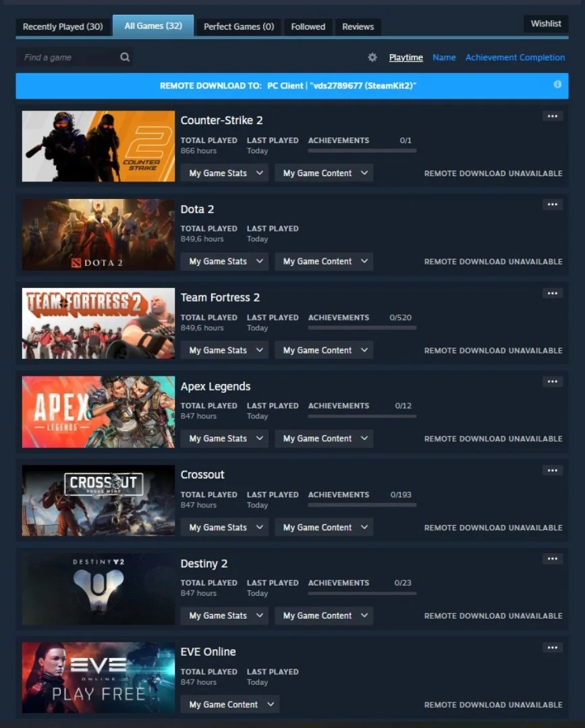Switch to the Recently Played (30) tab
585x728 pixels.
click(x=63, y=27)
